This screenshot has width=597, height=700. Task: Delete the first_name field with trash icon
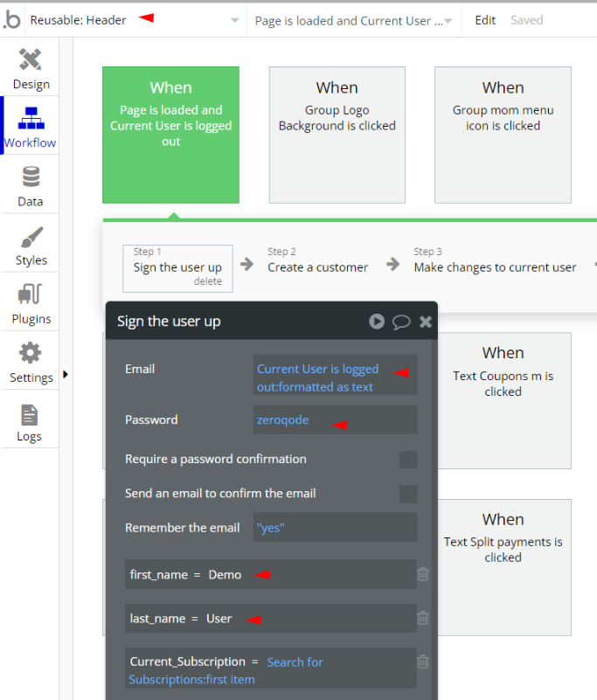tap(423, 574)
